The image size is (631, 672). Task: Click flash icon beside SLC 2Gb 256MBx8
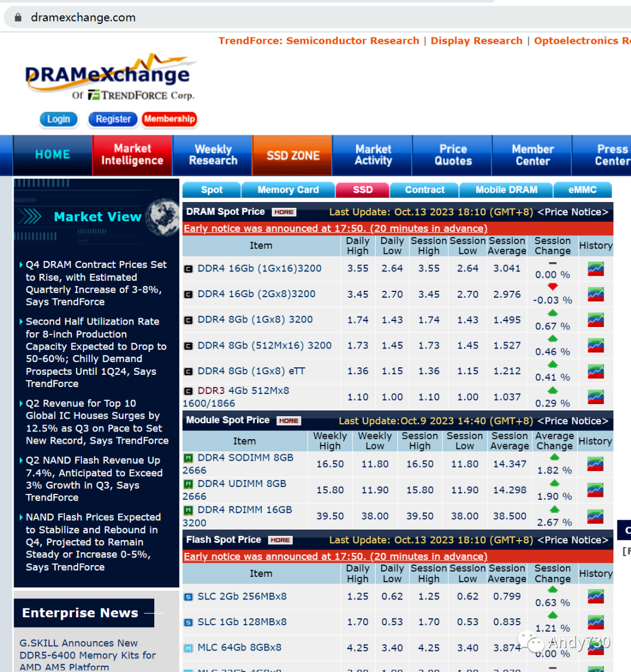[188, 597]
